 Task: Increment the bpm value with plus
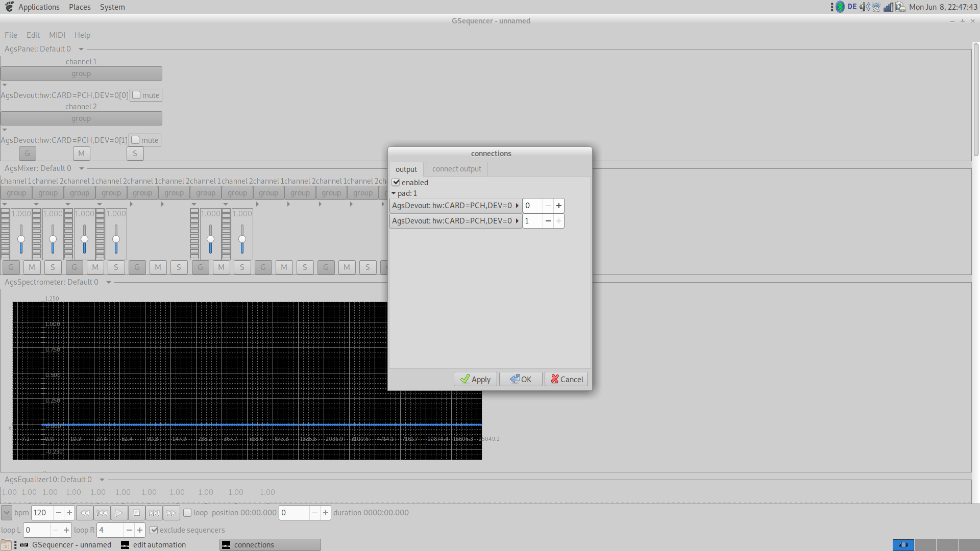pos(69,513)
